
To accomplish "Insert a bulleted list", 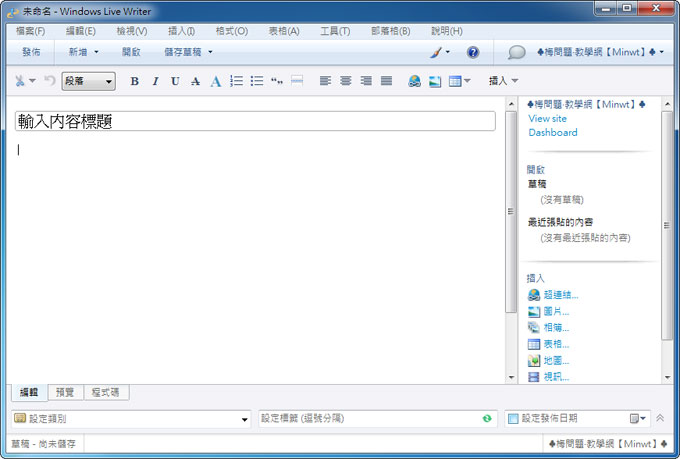I will (257, 81).
